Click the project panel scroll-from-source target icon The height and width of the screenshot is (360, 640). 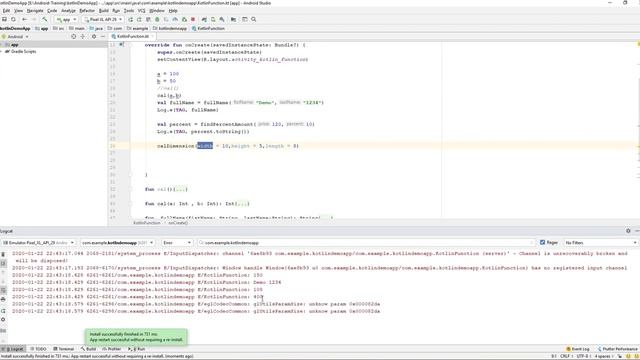coord(73,36)
